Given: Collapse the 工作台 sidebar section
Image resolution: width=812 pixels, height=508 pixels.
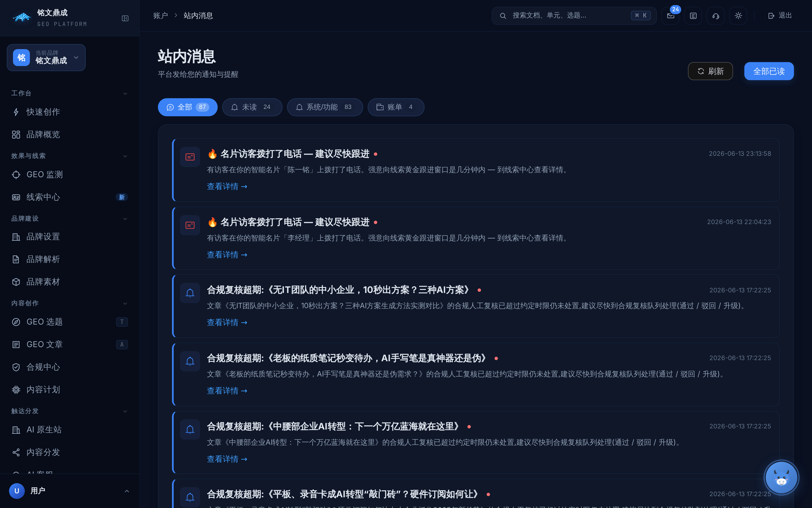Looking at the screenshot, I should click(125, 93).
